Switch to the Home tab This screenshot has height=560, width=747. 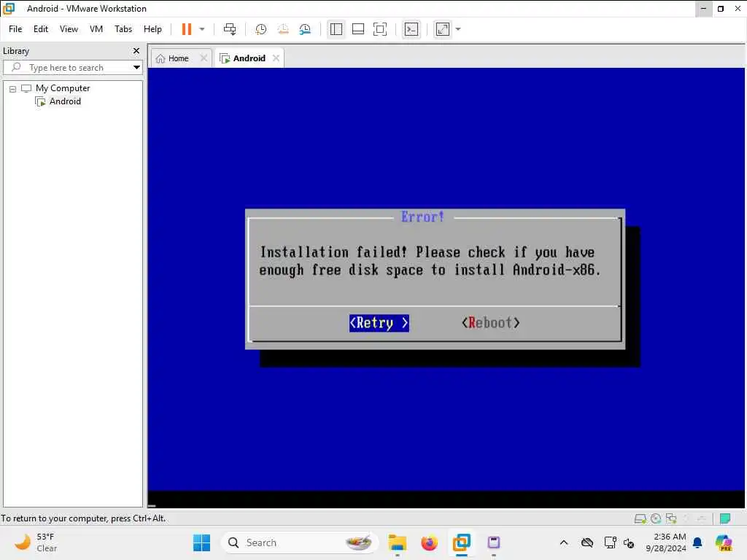[x=177, y=58]
